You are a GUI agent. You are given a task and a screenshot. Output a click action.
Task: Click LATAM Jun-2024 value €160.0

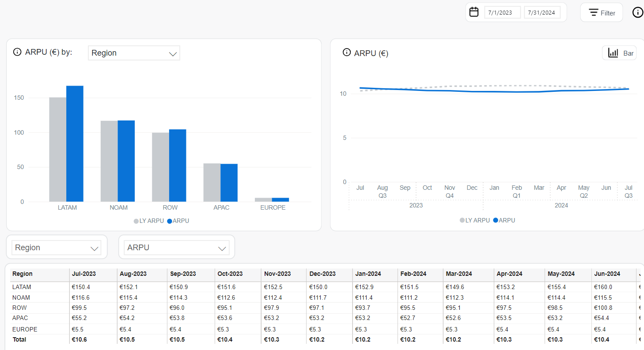pyautogui.click(x=603, y=287)
